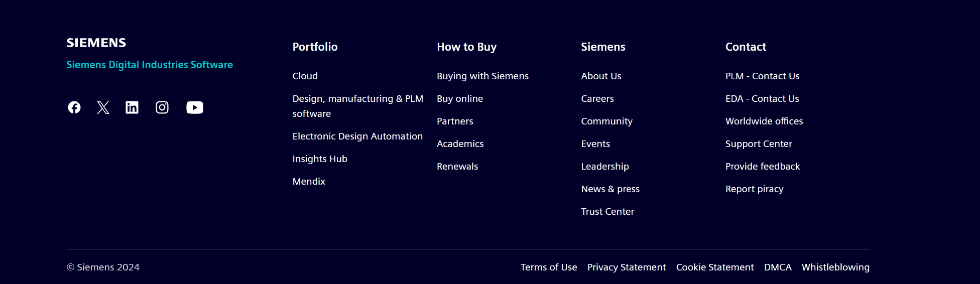Open Siemens Digital Industries Software link
Viewport: 980px width, 284px height.
pyautogui.click(x=150, y=65)
